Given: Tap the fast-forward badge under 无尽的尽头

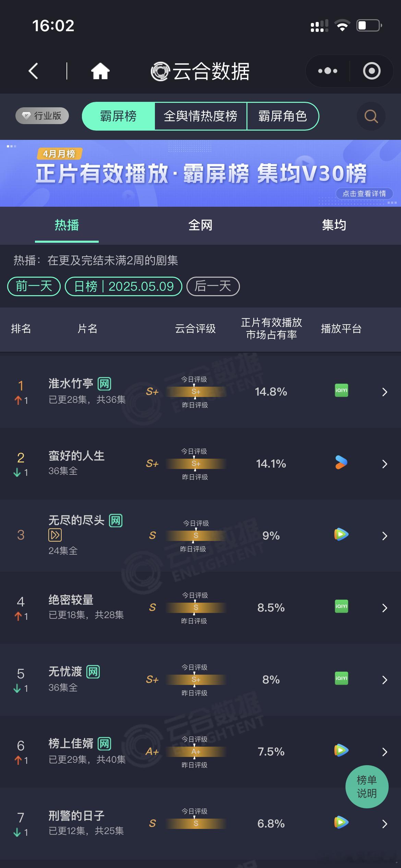Looking at the screenshot, I should [55, 535].
